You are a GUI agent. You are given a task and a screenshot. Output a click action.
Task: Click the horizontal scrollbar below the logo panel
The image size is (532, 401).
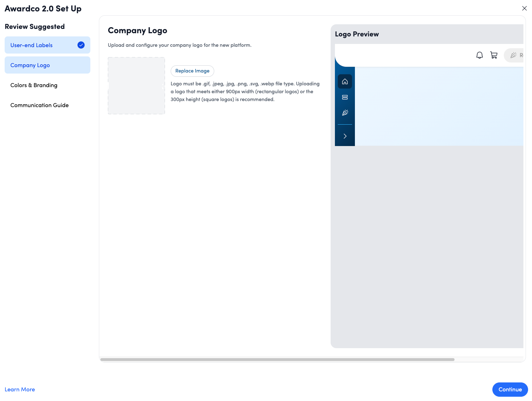[277, 360]
